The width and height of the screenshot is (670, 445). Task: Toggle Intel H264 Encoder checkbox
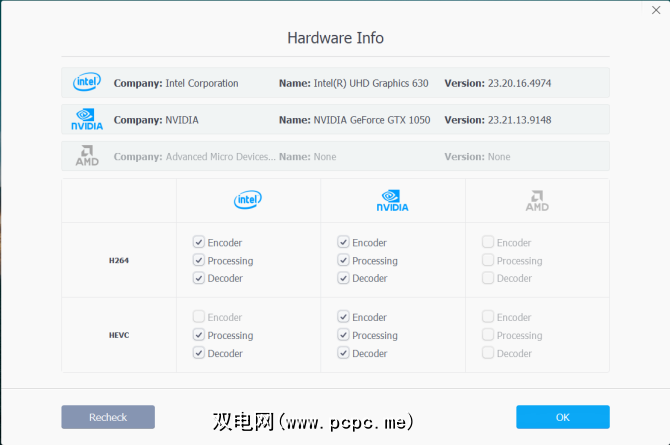pyautogui.click(x=199, y=242)
